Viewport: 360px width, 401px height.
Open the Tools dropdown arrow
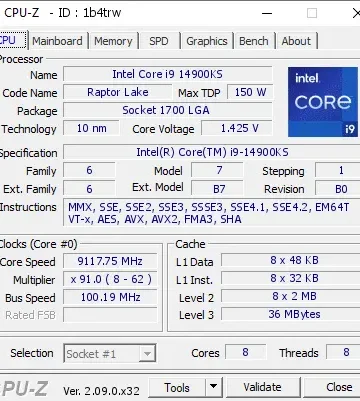click(x=213, y=387)
